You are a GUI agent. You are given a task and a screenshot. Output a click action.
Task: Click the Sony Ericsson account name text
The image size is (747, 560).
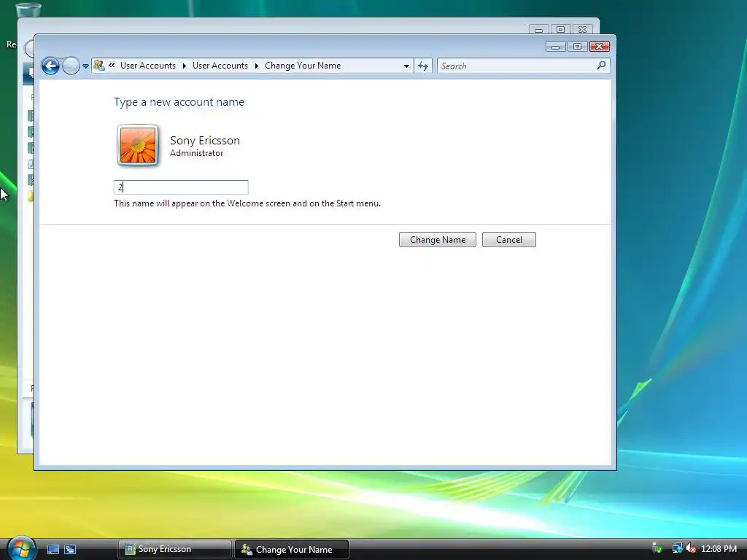click(205, 141)
